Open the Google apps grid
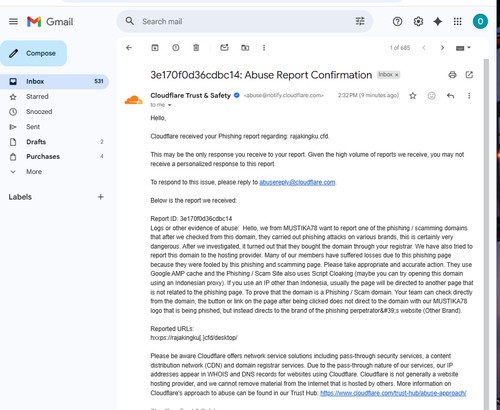This screenshot has width=500, height=410. pos(458,22)
